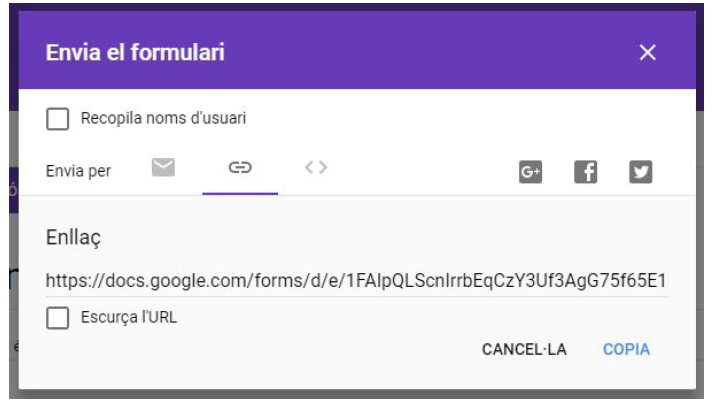
Task: Close the Envia el formulari dialog
Action: [x=648, y=53]
